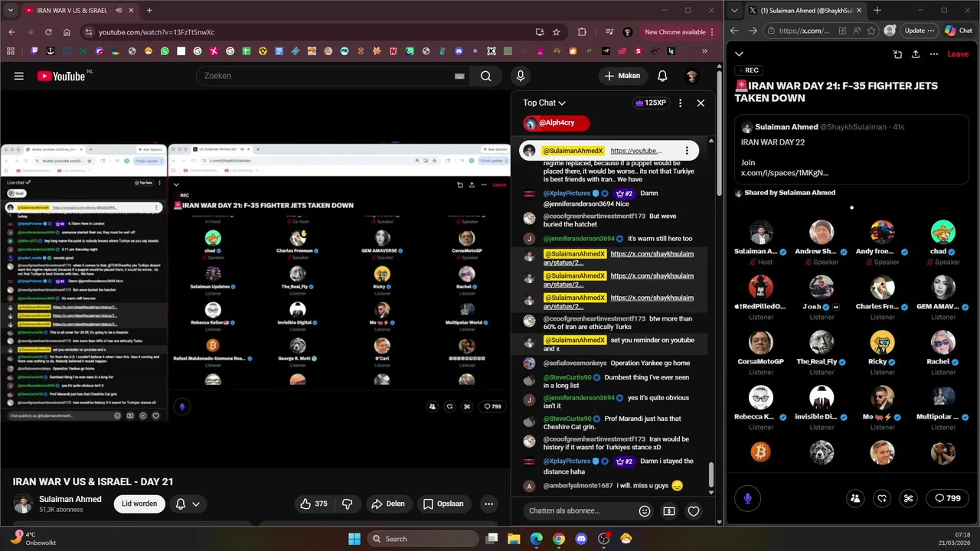Open Discord from Windows taskbar
This screenshot has height=551, width=980.
[581, 539]
